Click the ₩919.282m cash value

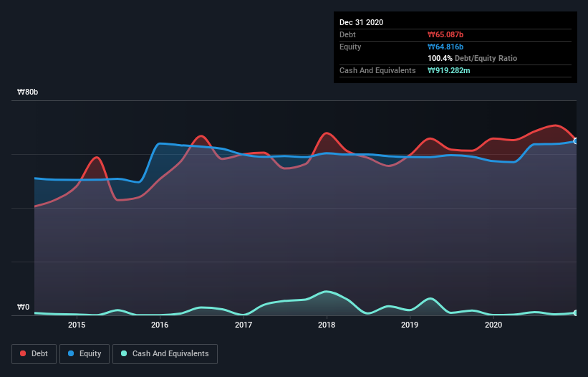(449, 70)
